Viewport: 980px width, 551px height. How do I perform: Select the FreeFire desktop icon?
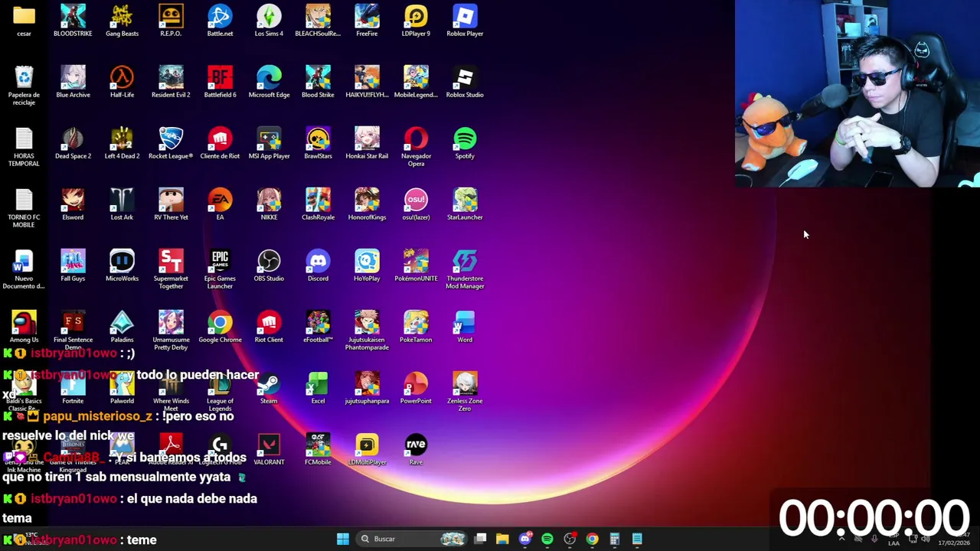pos(367,21)
